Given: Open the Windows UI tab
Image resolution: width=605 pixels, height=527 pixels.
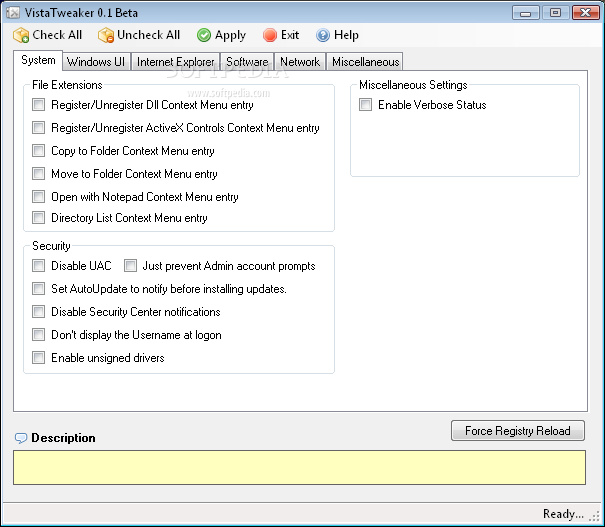Looking at the screenshot, I should pos(96,62).
